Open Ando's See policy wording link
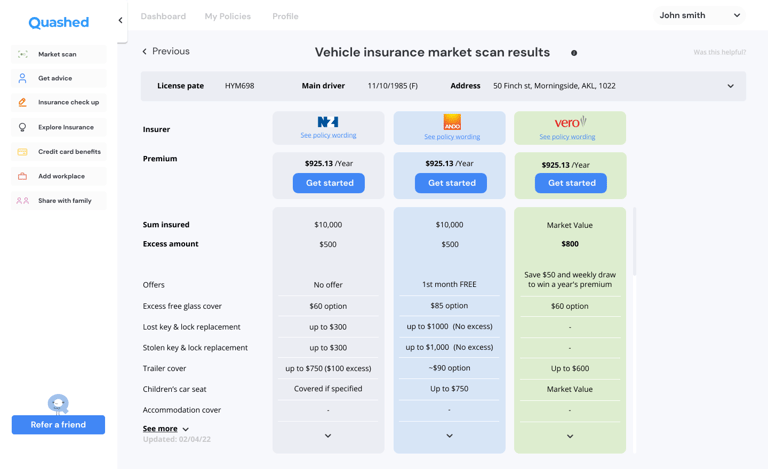768x469 pixels. (452, 137)
